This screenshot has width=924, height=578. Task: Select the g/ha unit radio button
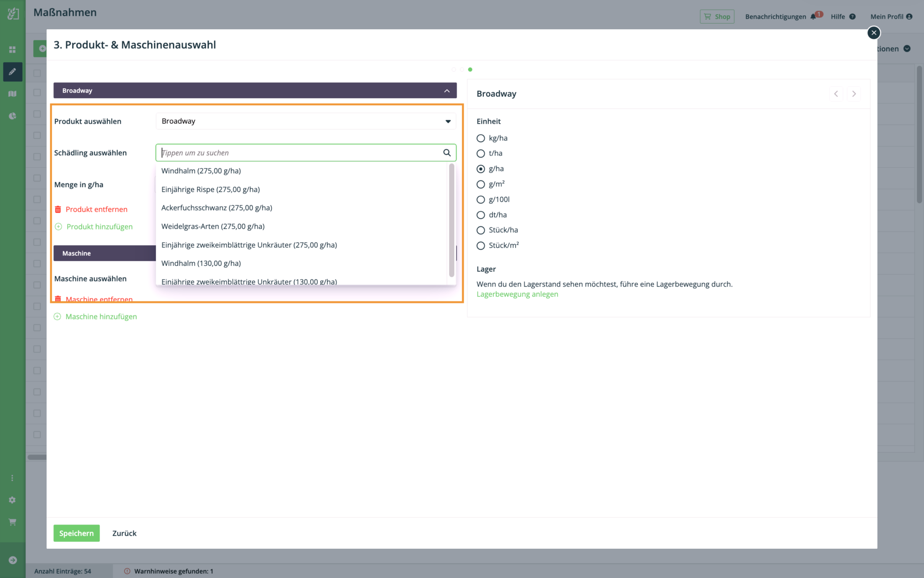(x=480, y=169)
